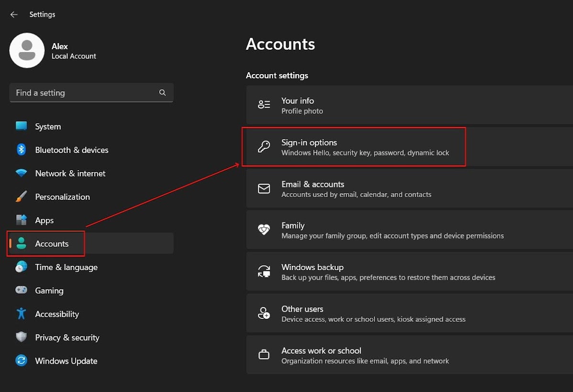Viewport: 573px width, 392px height.
Task: Click the Accessibility figure icon
Action: [x=21, y=314]
